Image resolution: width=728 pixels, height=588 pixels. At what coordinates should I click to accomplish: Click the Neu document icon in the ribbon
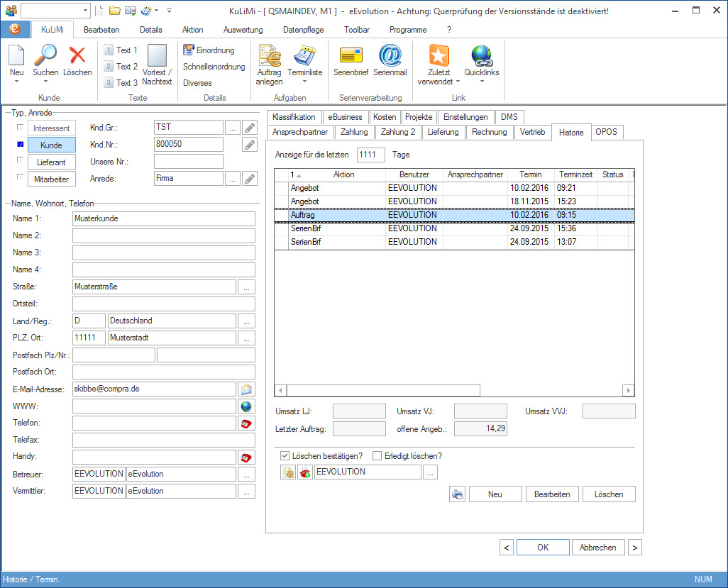(17, 55)
